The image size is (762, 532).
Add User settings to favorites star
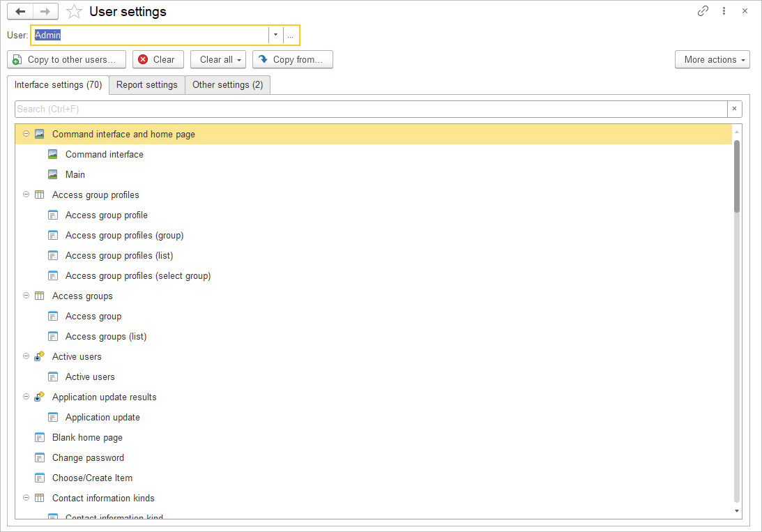pyautogui.click(x=74, y=11)
